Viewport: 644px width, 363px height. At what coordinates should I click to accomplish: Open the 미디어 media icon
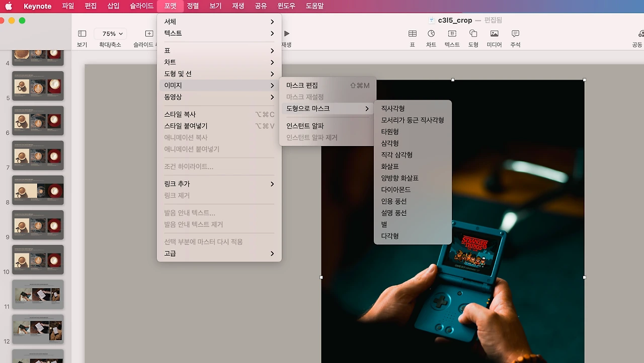point(494,34)
